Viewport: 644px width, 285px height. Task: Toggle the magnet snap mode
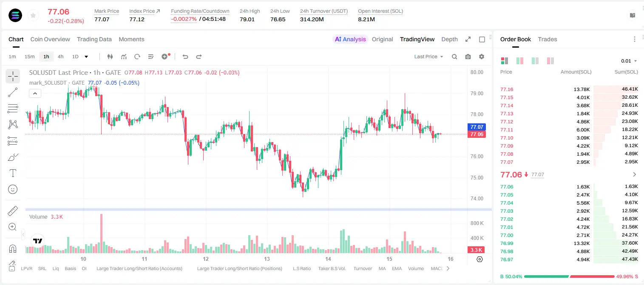tap(13, 248)
